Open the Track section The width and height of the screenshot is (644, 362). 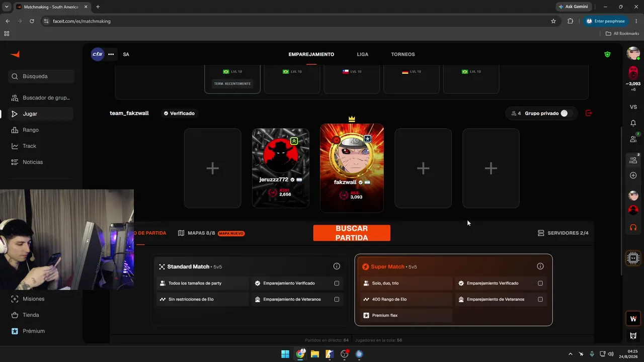coord(41,146)
